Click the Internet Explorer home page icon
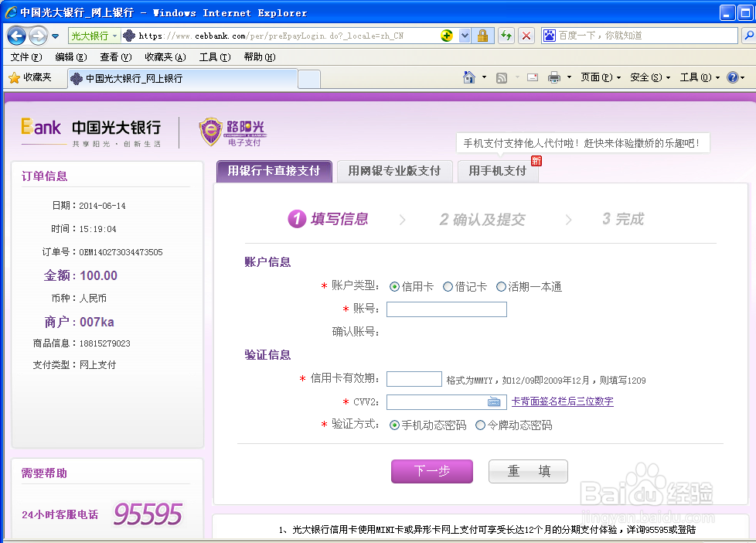This screenshot has height=543, width=756. point(468,77)
